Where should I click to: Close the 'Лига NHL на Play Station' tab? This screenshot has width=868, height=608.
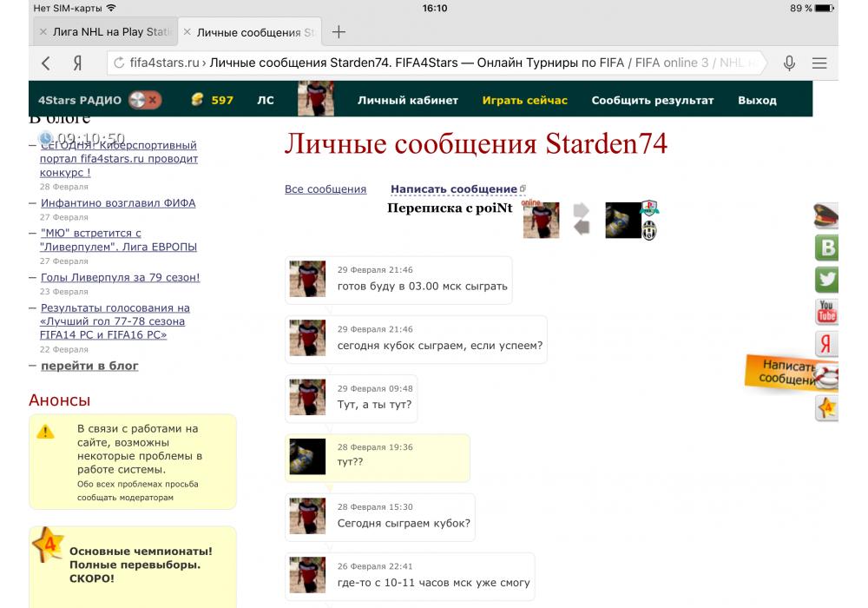pos(43,32)
